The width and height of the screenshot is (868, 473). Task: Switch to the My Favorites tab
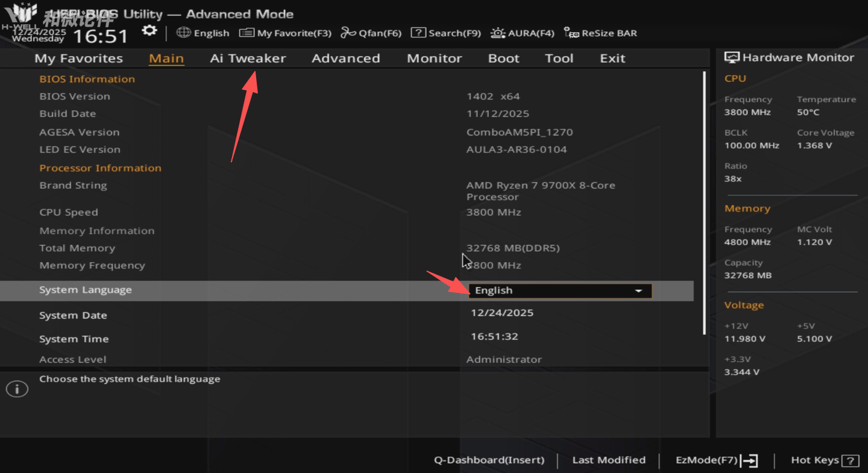[x=78, y=58]
